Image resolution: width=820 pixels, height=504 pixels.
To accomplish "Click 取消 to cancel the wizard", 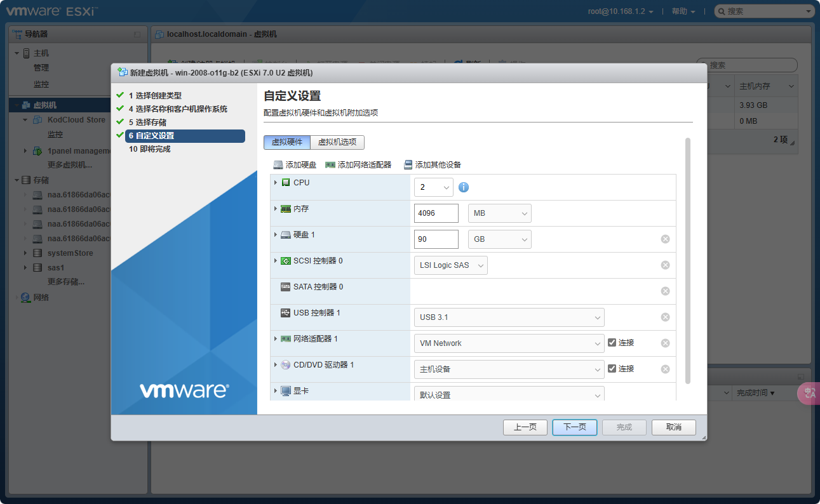I will pos(674,427).
